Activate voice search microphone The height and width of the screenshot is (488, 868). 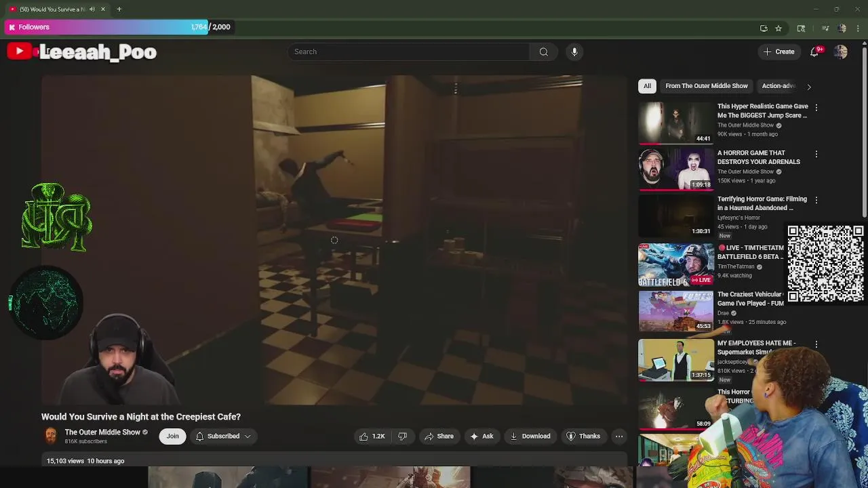(574, 52)
